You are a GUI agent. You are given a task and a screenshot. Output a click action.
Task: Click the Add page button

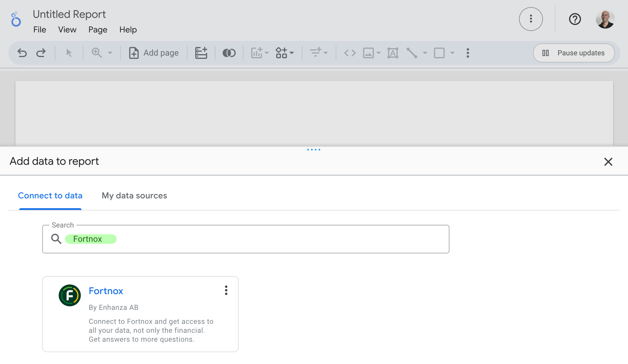pyautogui.click(x=154, y=53)
